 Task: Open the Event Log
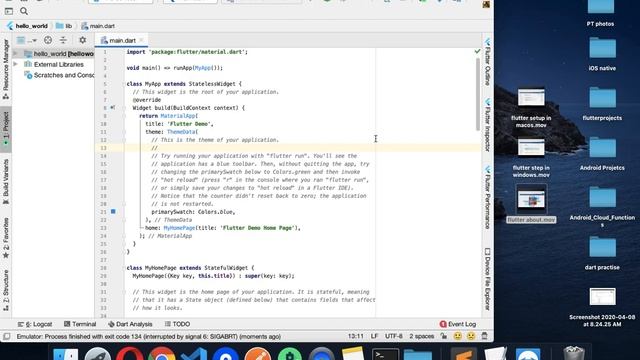tap(458, 324)
